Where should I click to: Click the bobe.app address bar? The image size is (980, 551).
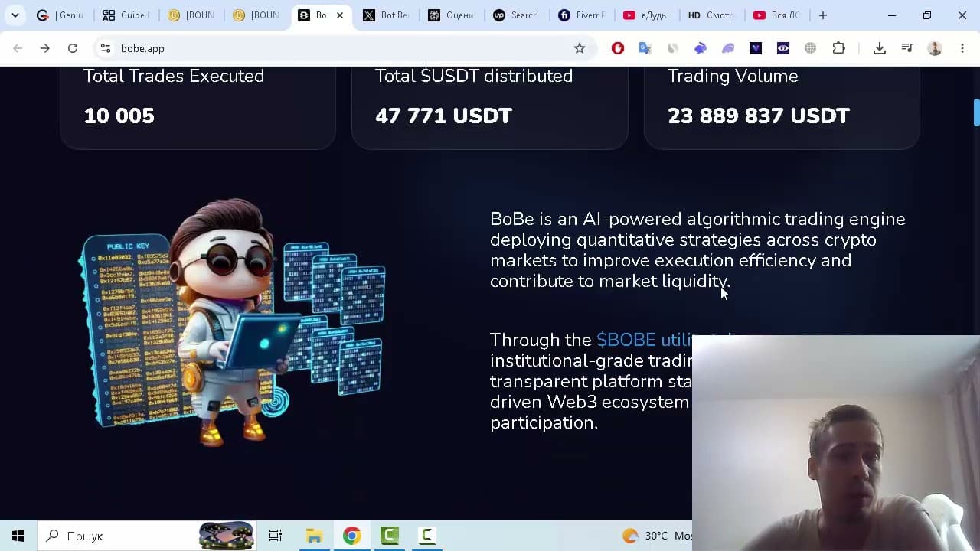343,48
